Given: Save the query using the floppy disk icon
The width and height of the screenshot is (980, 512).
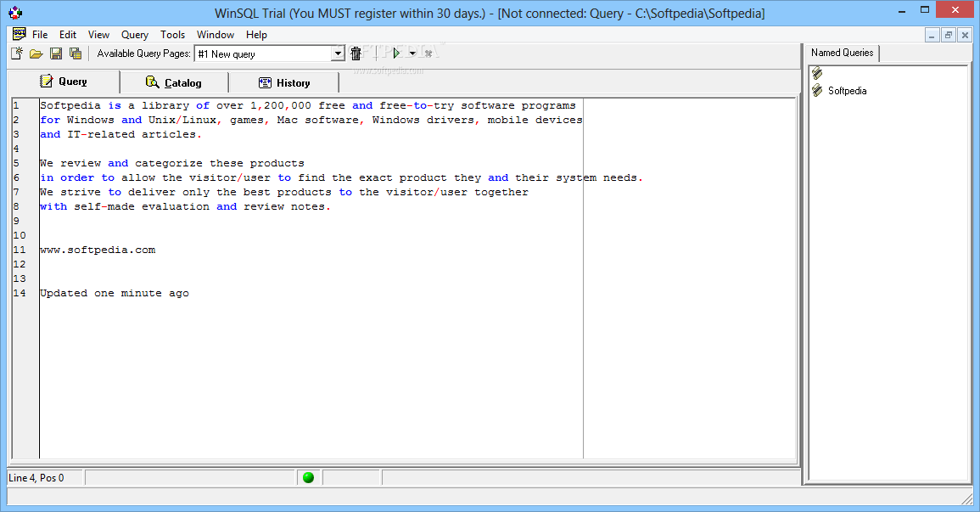Looking at the screenshot, I should [56, 53].
